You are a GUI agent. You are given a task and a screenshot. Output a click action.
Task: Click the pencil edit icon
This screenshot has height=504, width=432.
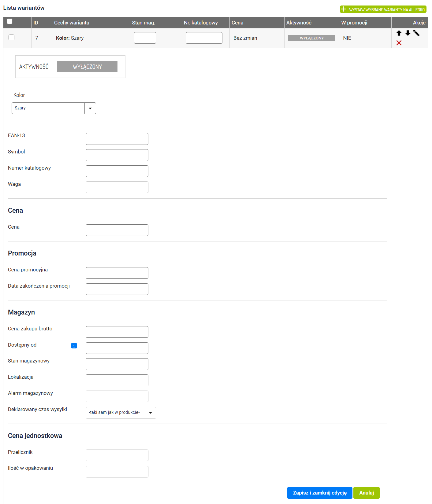[416, 33]
